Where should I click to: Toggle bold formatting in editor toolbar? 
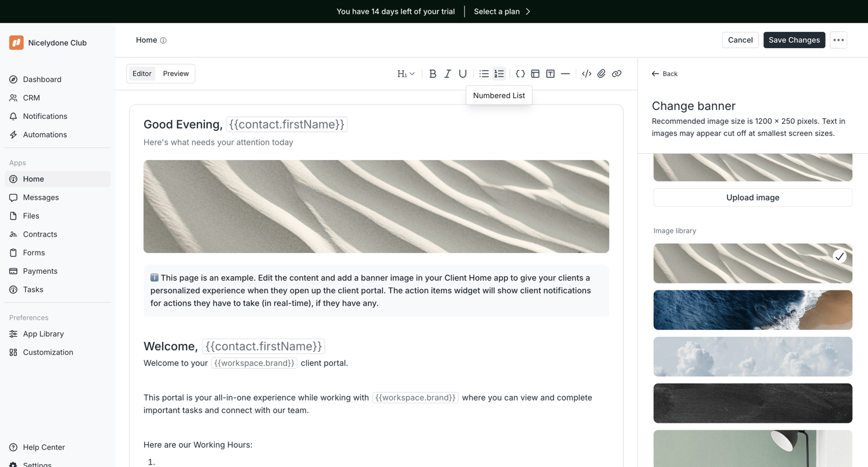click(x=432, y=73)
